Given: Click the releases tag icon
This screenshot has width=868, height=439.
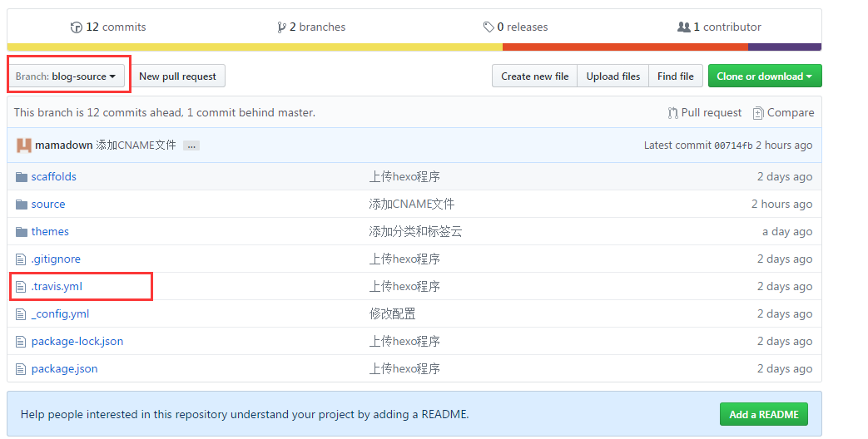Looking at the screenshot, I should (489, 27).
